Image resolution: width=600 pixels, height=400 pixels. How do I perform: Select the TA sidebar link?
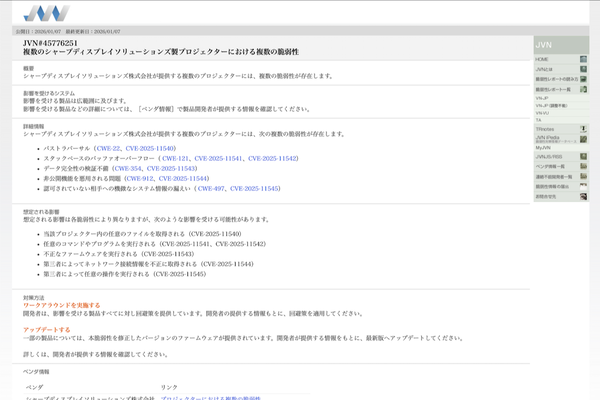coord(538,120)
